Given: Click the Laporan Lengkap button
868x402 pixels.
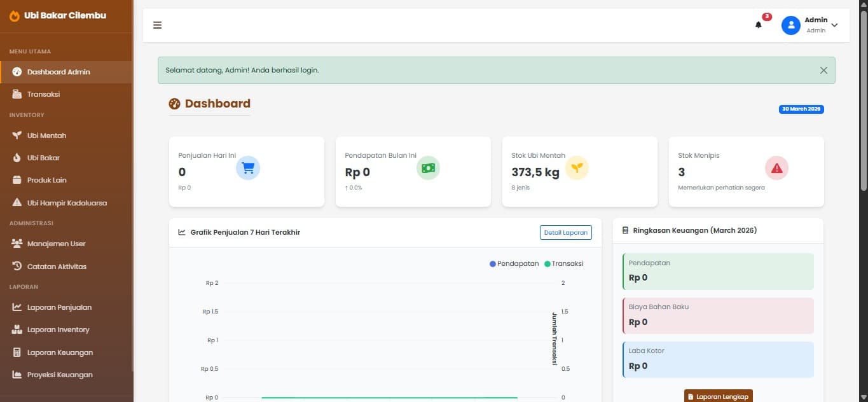Looking at the screenshot, I should point(718,396).
